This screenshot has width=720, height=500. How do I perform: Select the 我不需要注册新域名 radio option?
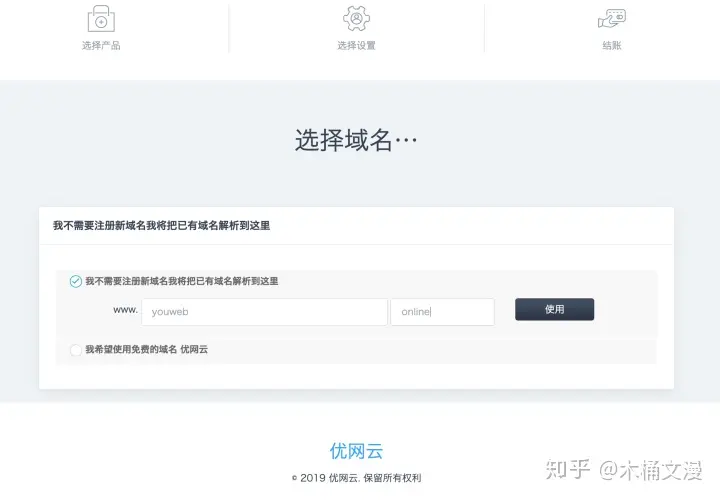click(76, 281)
